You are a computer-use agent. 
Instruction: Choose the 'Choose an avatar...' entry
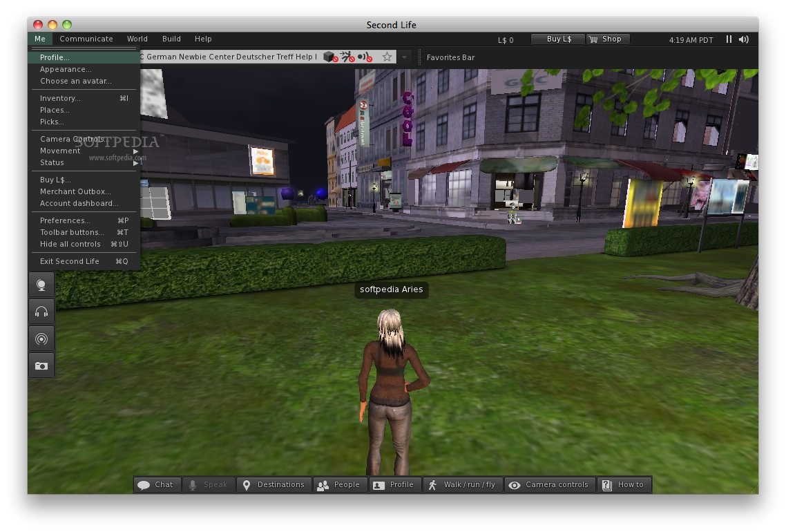84,81
